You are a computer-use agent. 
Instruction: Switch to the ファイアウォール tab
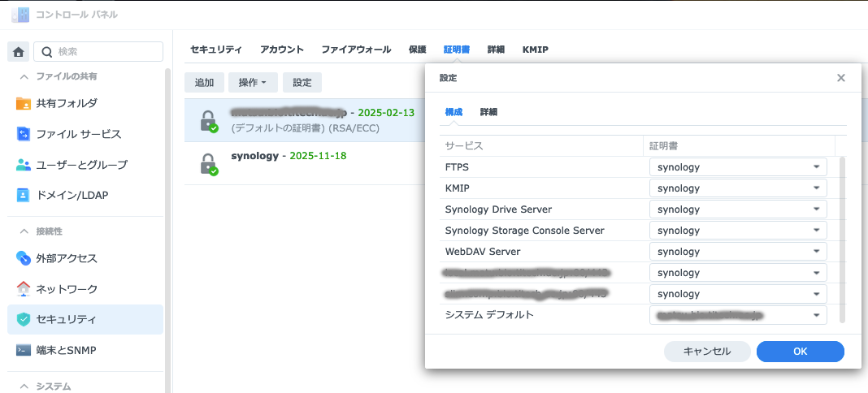pyautogui.click(x=357, y=50)
